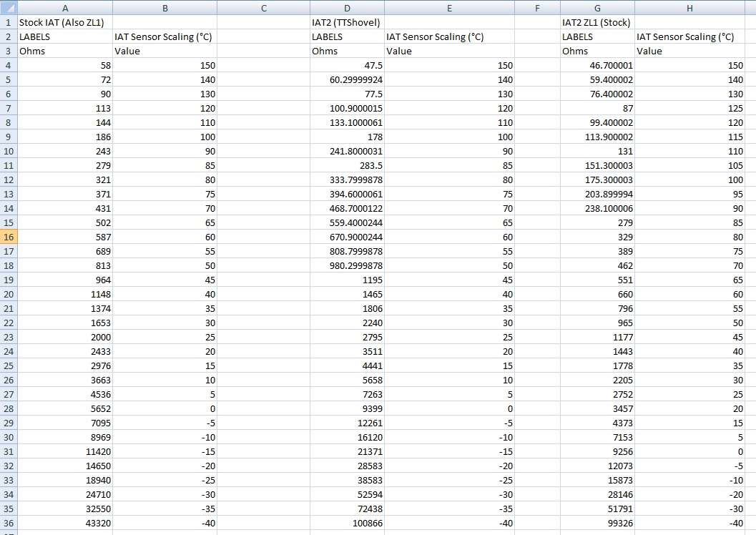The image size is (756, 535).
Task: Select the cell showing 47.5
Action: coord(347,65)
